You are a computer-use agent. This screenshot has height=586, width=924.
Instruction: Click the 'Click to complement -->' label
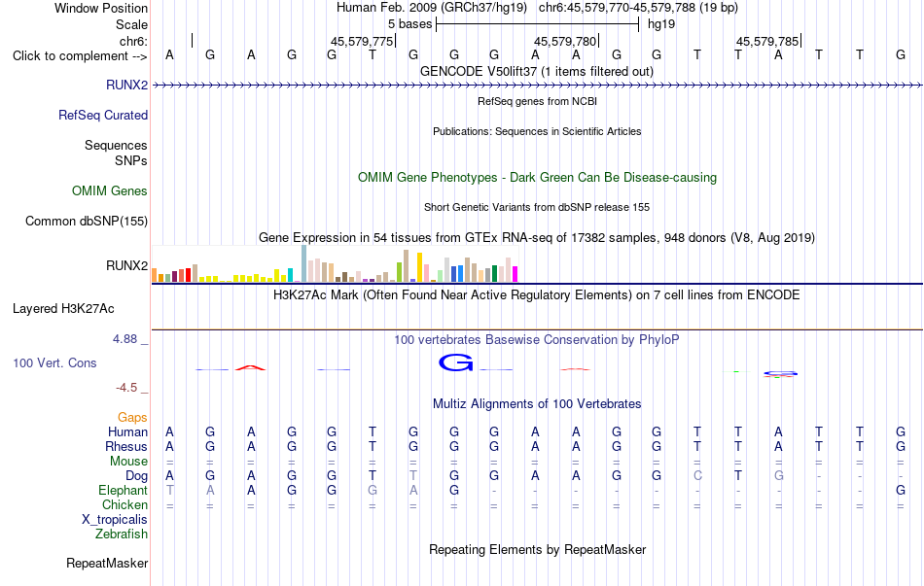click(x=80, y=56)
